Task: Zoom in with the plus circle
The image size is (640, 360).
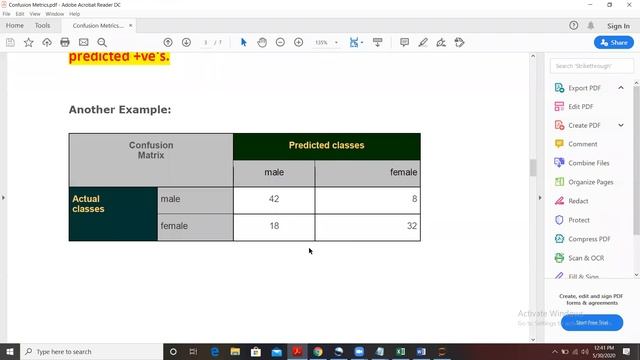Action: 298,42
